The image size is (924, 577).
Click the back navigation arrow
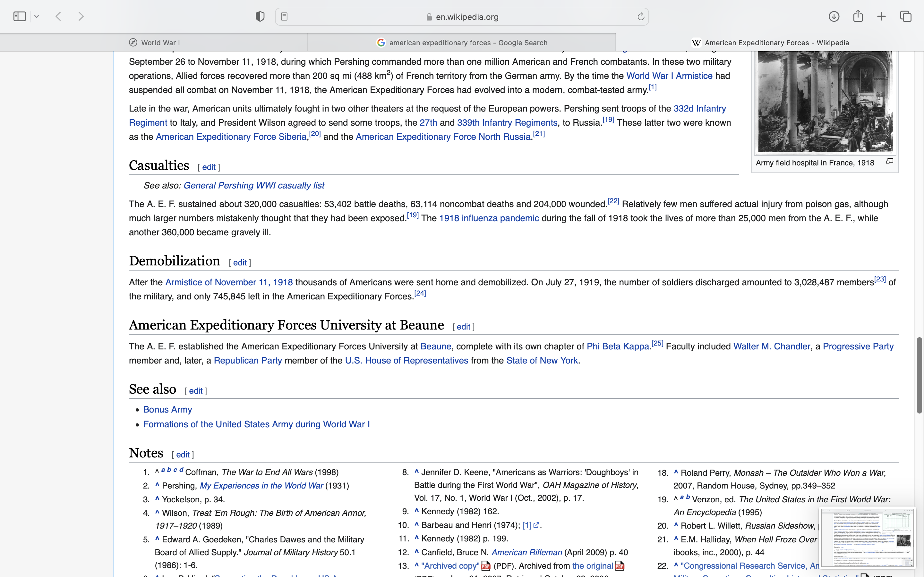58,16
